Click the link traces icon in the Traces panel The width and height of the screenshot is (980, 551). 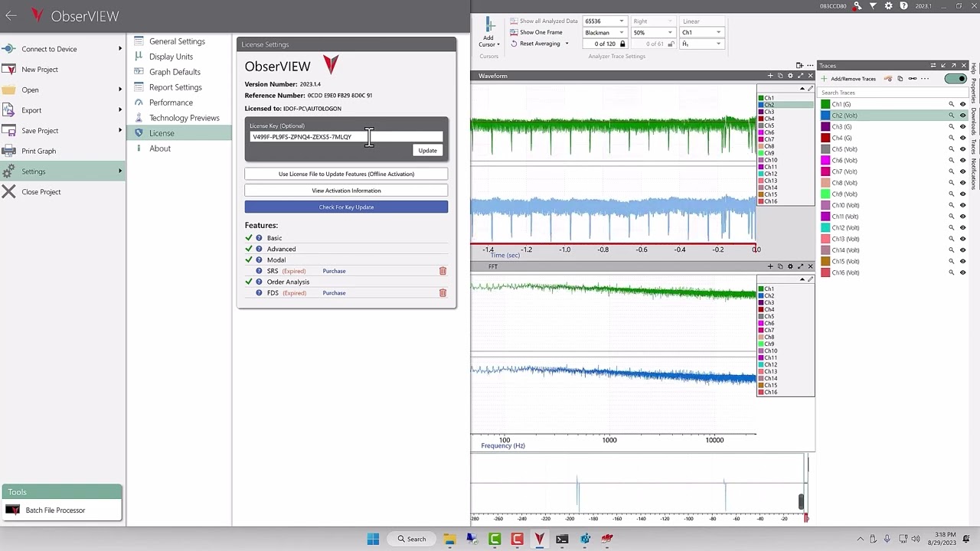[x=913, y=79]
